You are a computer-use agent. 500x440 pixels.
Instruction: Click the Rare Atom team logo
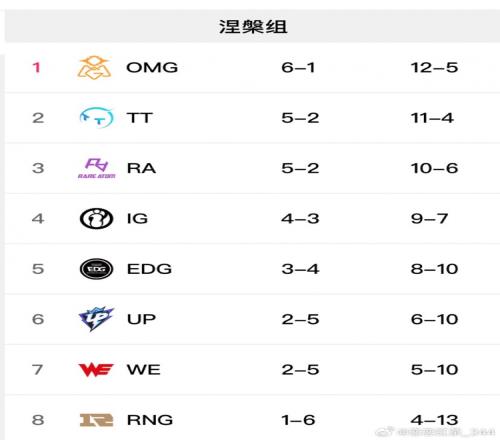(x=96, y=168)
